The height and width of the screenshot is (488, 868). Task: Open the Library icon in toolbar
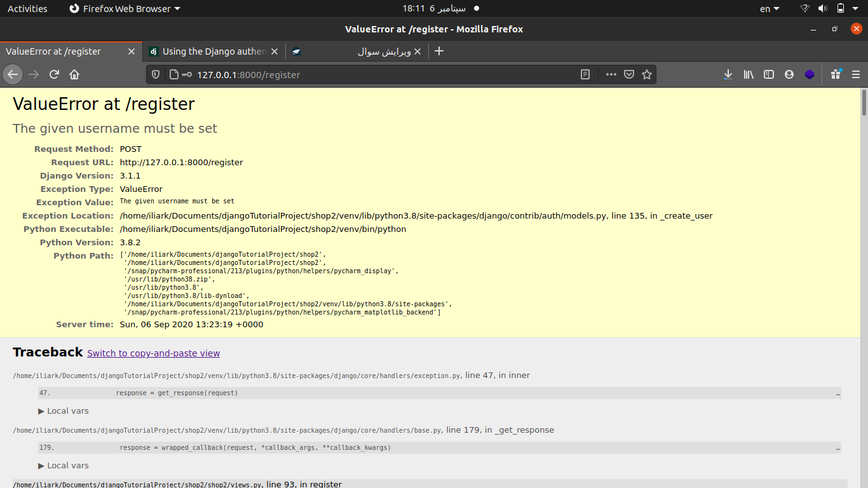tap(749, 74)
